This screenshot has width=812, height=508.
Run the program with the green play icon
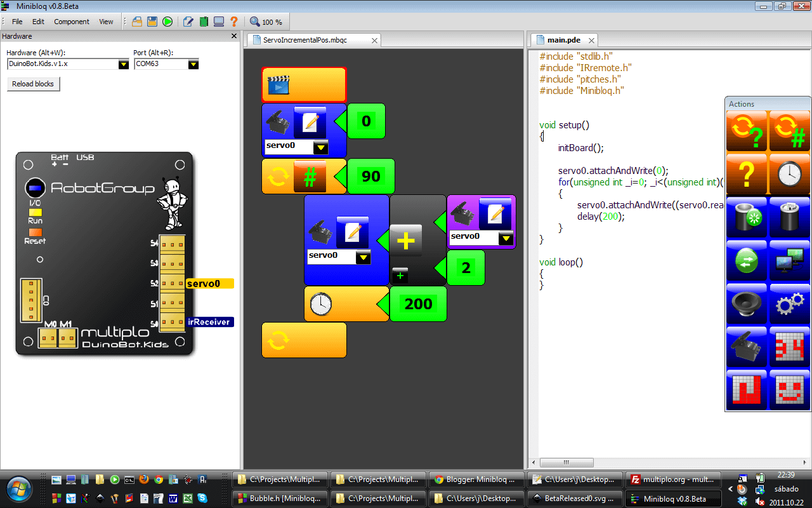click(167, 22)
